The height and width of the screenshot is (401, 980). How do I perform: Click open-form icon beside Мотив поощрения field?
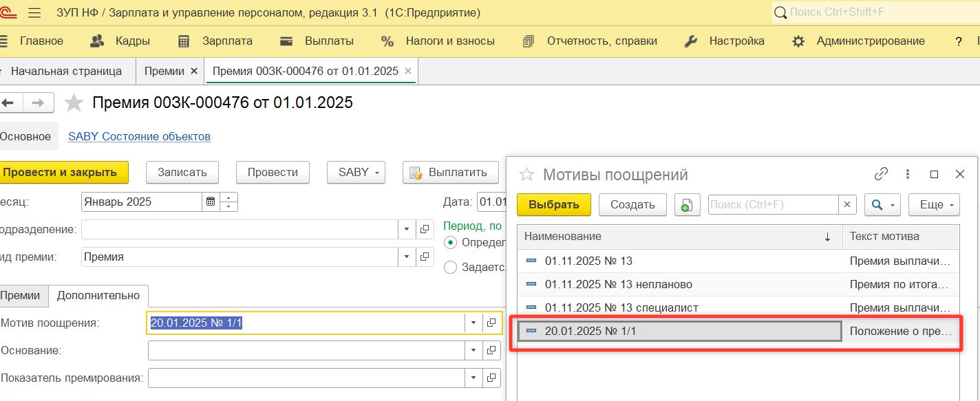491,323
